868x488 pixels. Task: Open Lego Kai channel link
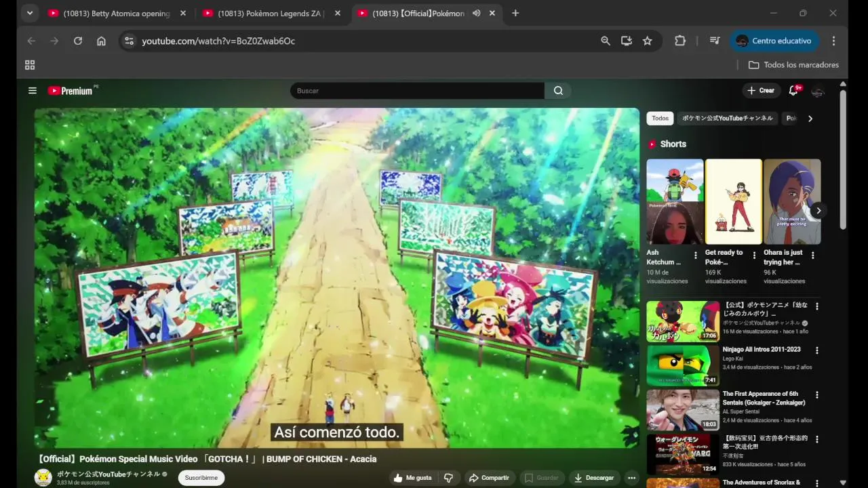pos(734,359)
